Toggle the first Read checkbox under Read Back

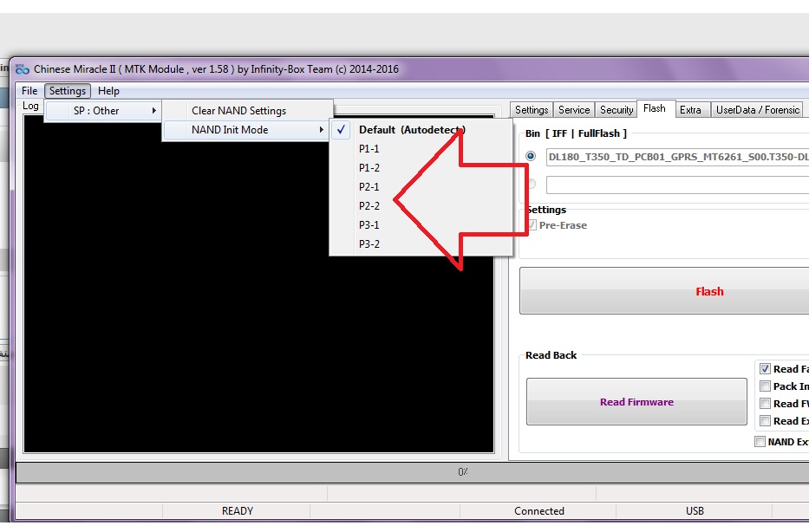point(765,369)
